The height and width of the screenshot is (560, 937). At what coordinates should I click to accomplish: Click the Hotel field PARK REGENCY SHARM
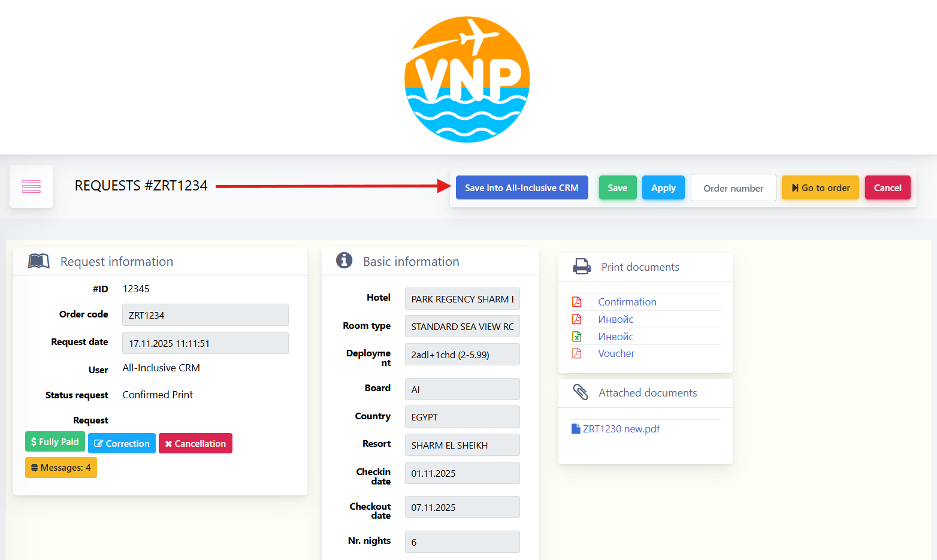point(462,299)
